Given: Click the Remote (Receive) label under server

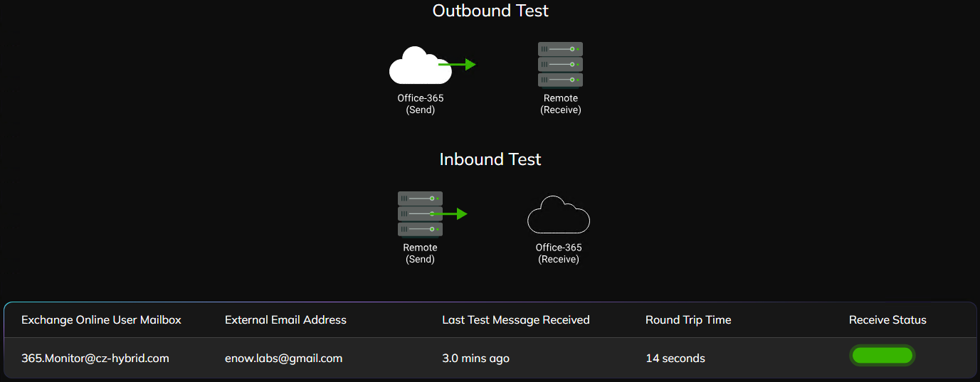Looking at the screenshot, I should pos(561,104).
